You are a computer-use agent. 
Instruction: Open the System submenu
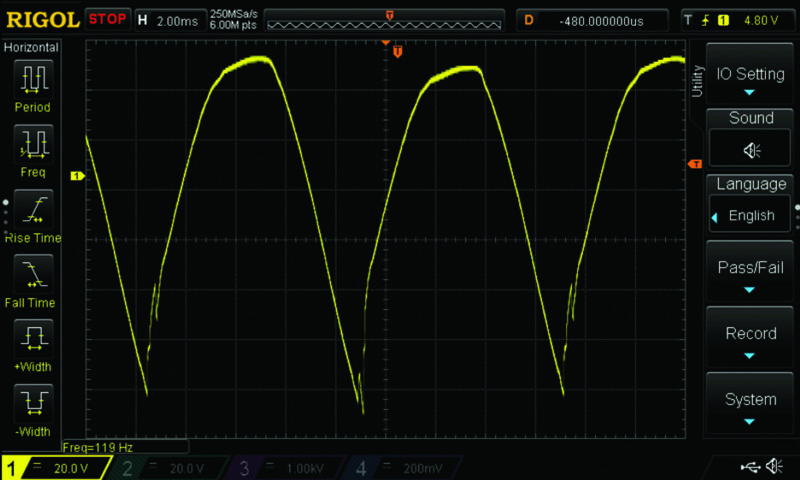(750, 405)
